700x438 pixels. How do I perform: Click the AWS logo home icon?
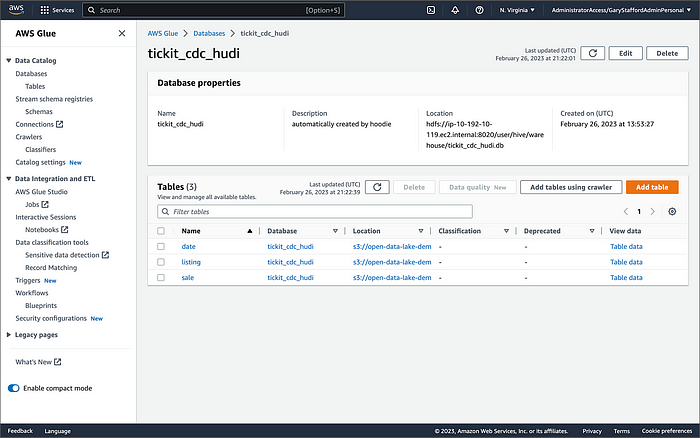click(x=16, y=10)
